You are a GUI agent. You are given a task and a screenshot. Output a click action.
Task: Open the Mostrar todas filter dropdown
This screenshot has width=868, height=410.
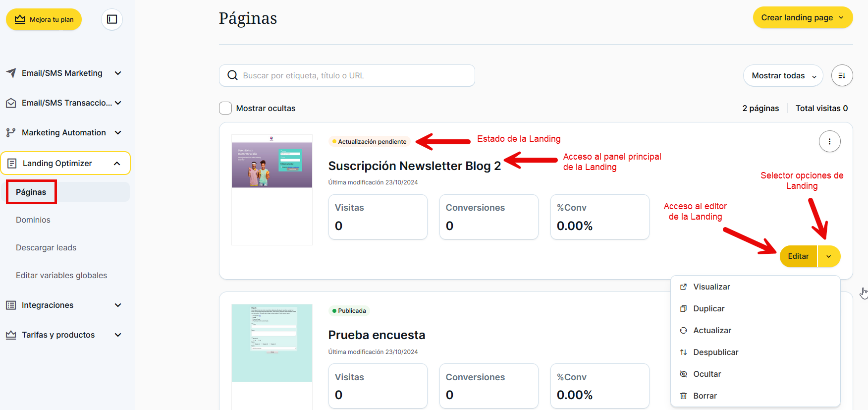(x=783, y=76)
